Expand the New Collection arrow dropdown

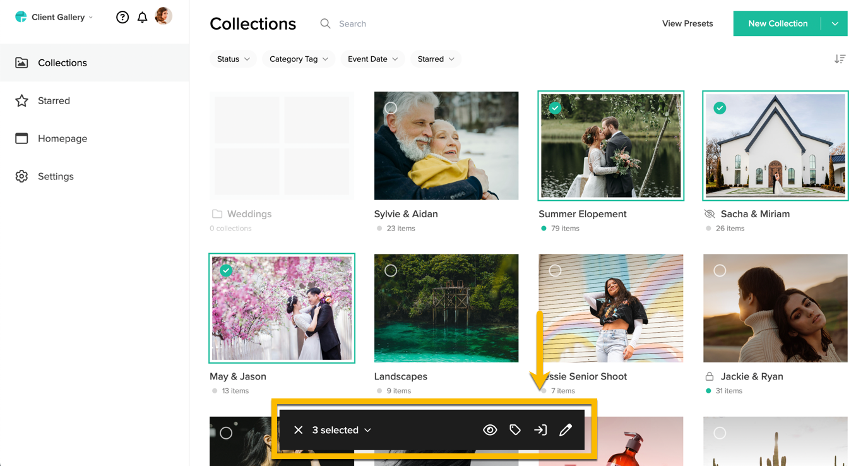(835, 23)
